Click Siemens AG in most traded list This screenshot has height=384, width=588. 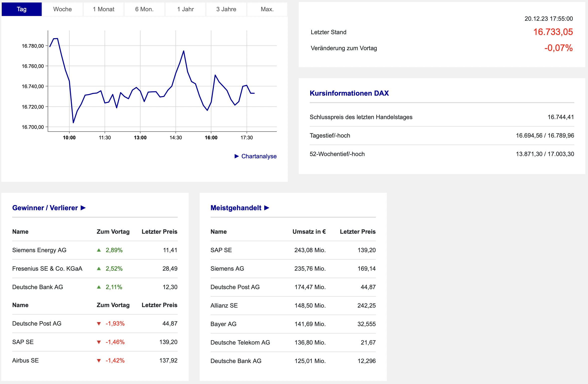click(227, 269)
